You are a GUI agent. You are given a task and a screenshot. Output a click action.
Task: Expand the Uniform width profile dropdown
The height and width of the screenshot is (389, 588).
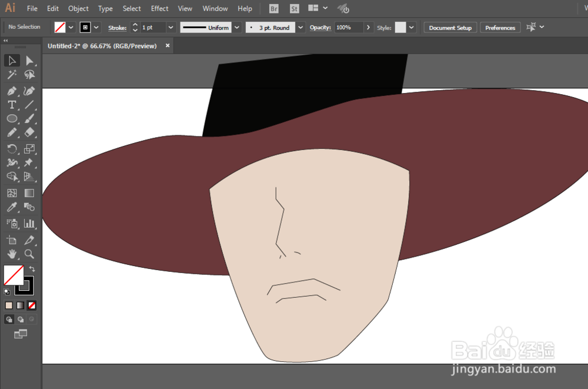click(236, 28)
